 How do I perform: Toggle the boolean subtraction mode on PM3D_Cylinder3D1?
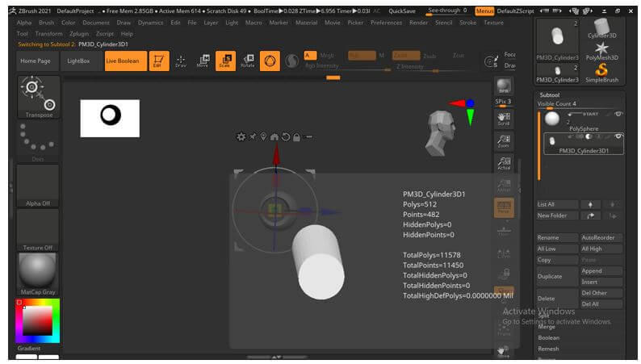589,136
